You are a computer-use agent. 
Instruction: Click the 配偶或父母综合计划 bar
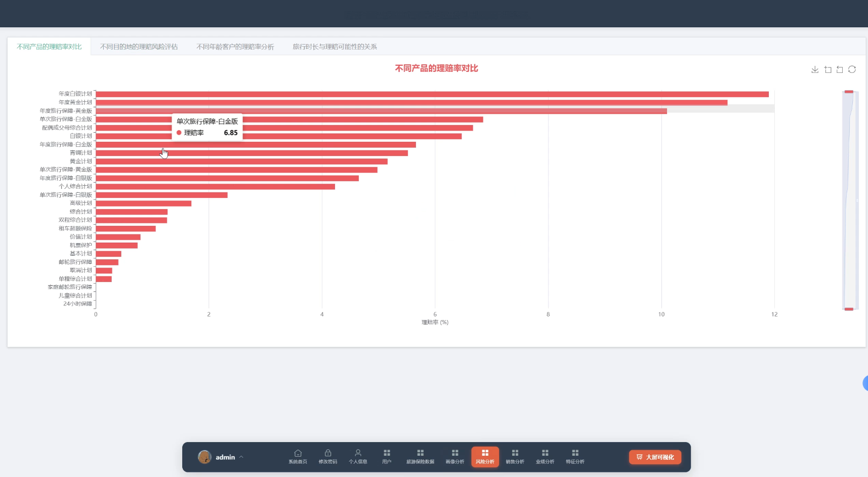click(284, 128)
